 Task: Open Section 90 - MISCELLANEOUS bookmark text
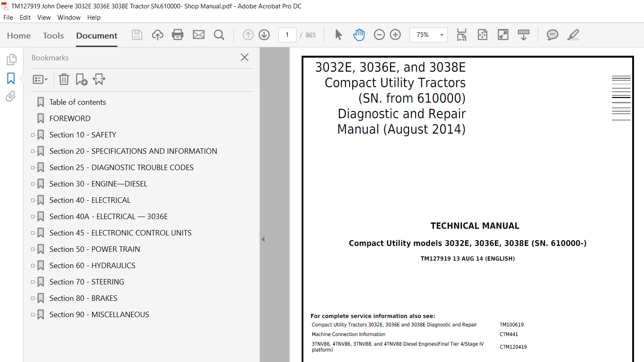(x=99, y=315)
